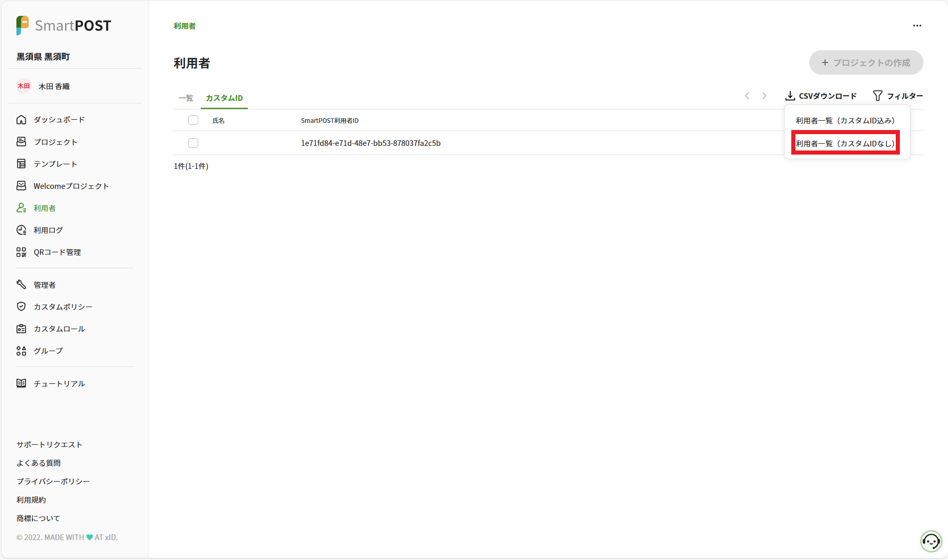Click the Dashboard home icon
The image size is (948, 560).
pyautogui.click(x=21, y=120)
